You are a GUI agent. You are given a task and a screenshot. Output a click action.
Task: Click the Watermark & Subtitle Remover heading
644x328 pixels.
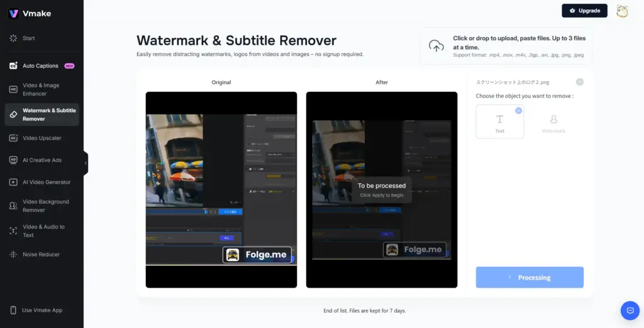tap(236, 40)
